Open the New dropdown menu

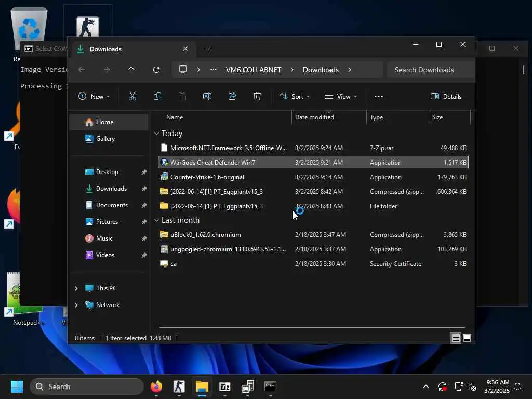coord(94,96)
